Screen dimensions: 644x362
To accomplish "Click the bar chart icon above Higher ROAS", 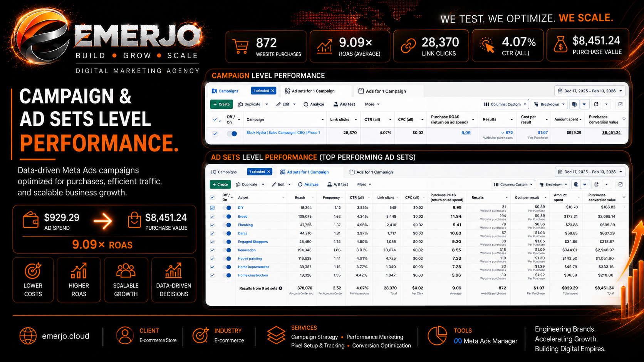I will tap(79, 270).
